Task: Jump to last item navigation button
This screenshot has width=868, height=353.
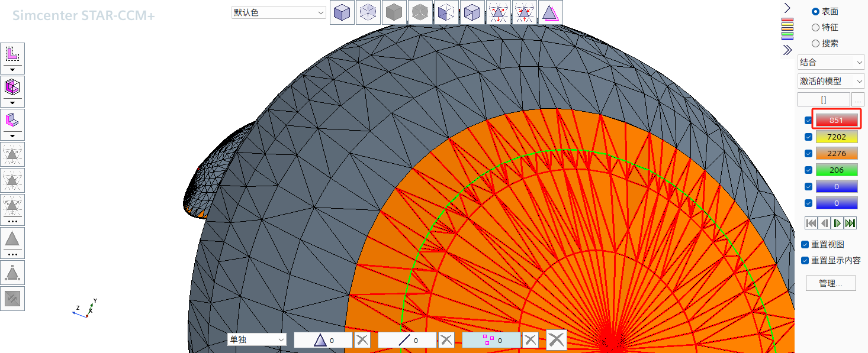Action: pyautogui.click(x=850, y=224)
